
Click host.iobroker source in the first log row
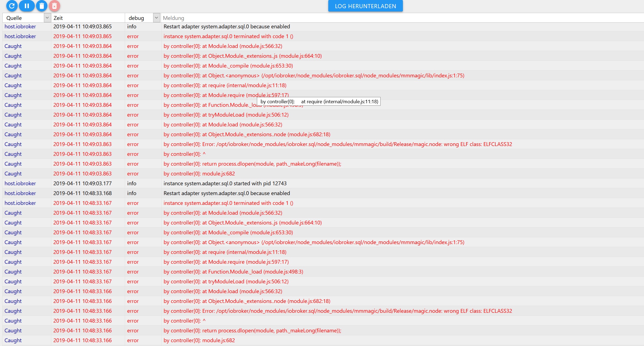[x=20, y=26]
